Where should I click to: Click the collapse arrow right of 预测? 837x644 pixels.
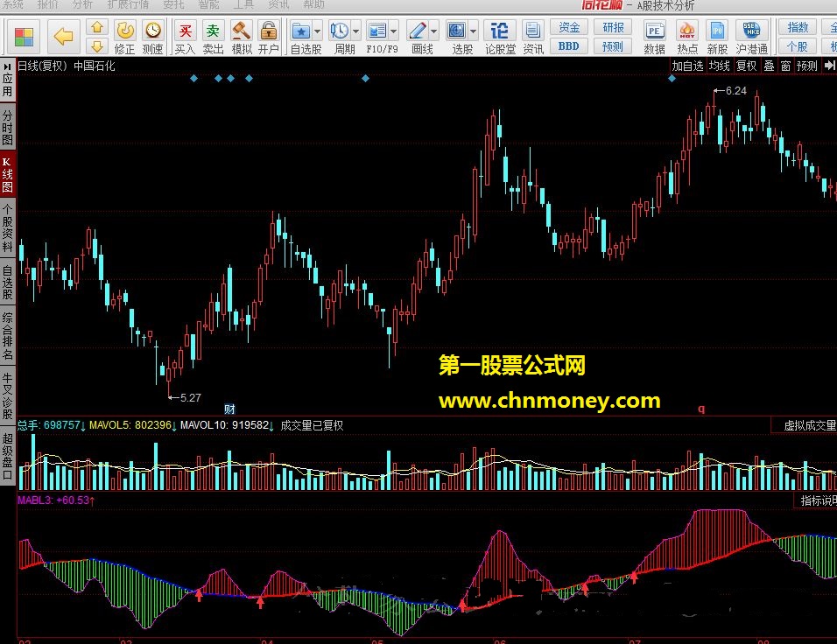(829, 65)
